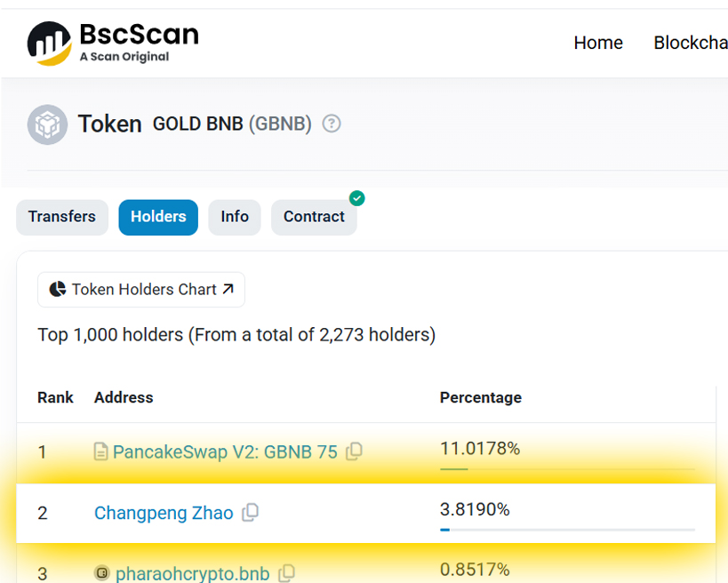Click the contract document icon beside PancakeSwap
The width and height of the screenshot is (728, 583).
pyautogui.click(x=101, y=452)
